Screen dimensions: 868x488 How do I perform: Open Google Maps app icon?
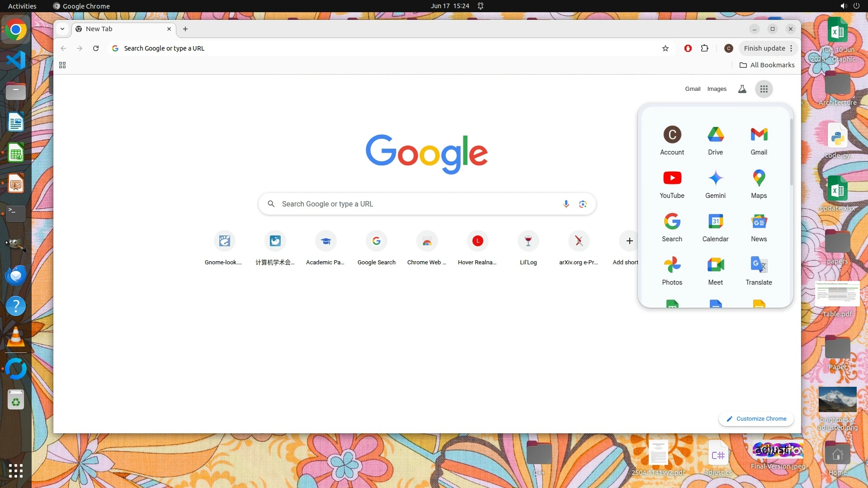[x=759, y=184]
